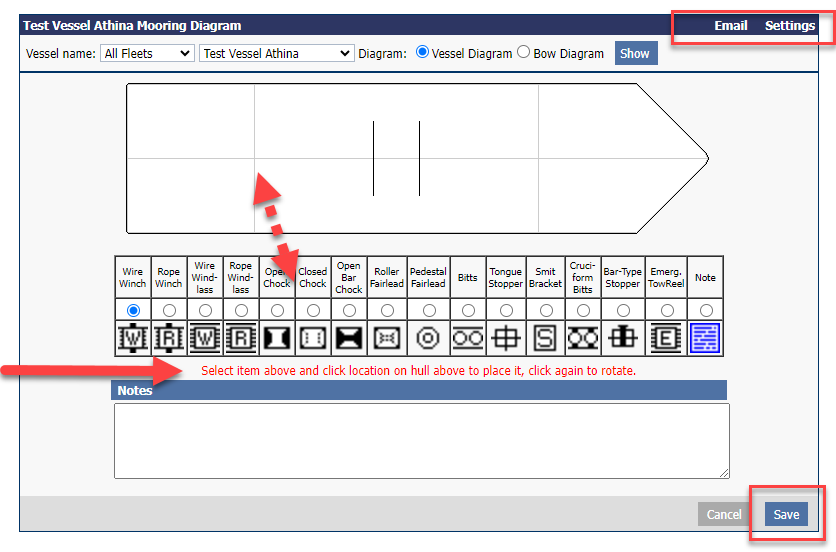Select the Note radio button
This screenshot has width=836, height=552.
pos(706,310)
